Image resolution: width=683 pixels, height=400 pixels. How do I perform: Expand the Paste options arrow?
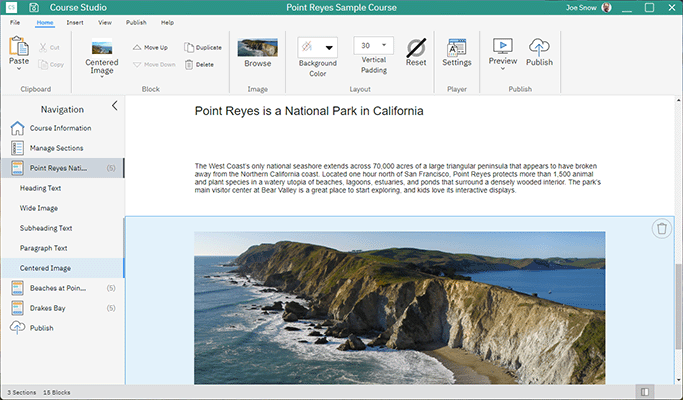(x=19, y=69)
